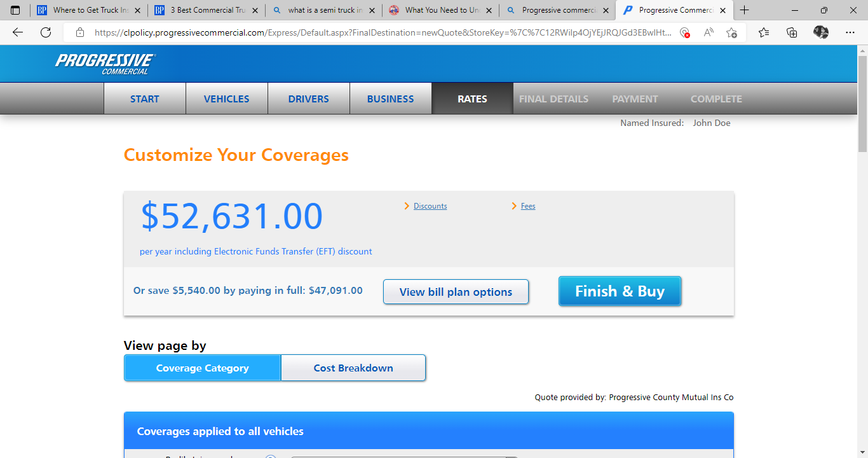Open the Collections panel
This screenshot has width=868, height=458.
click(792, 32)
